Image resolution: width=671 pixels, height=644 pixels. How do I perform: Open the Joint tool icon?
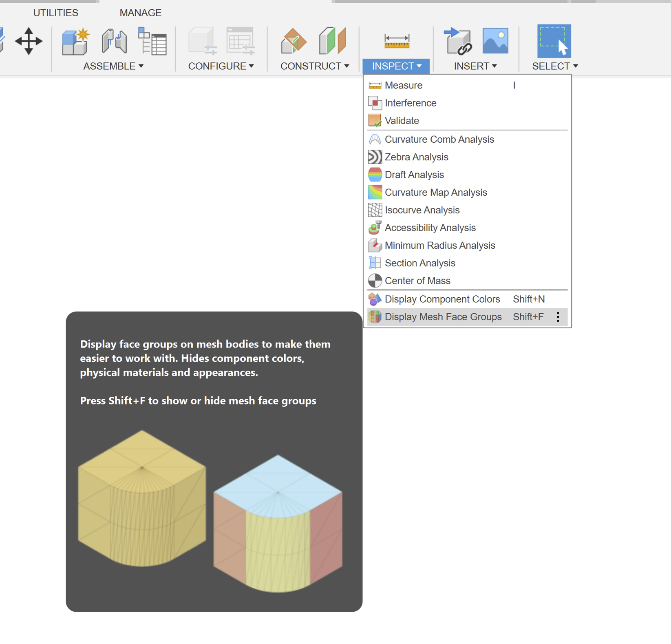(x=115, y=41)
